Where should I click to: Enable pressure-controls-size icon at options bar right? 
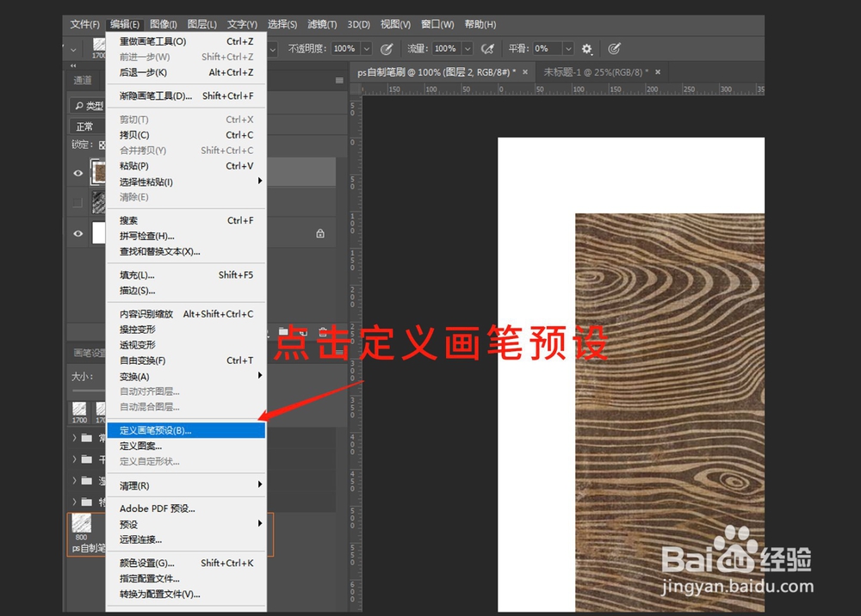tap(614, 49)
